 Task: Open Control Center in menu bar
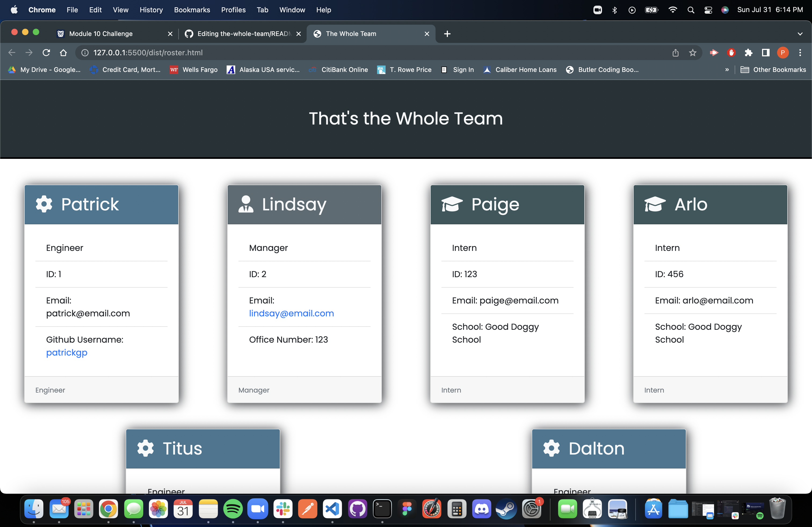click(x=708, y=10)
